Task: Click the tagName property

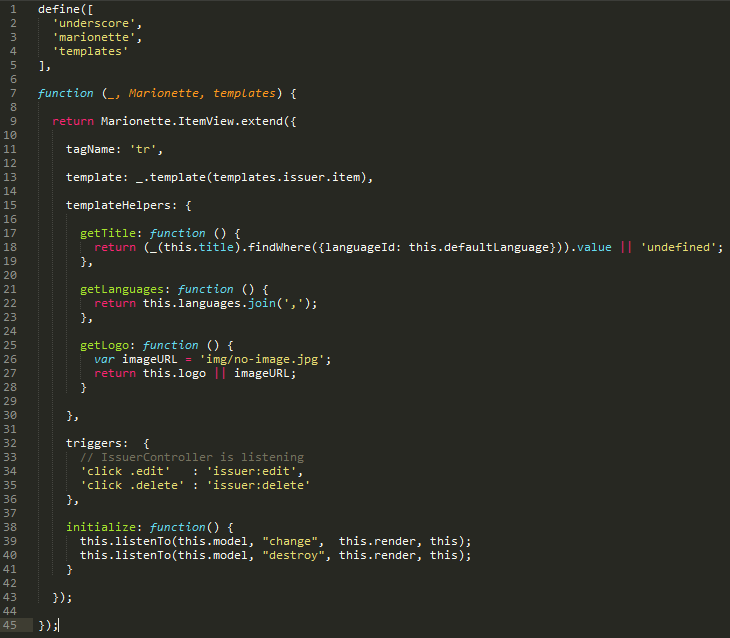Action: pos(90,149)
